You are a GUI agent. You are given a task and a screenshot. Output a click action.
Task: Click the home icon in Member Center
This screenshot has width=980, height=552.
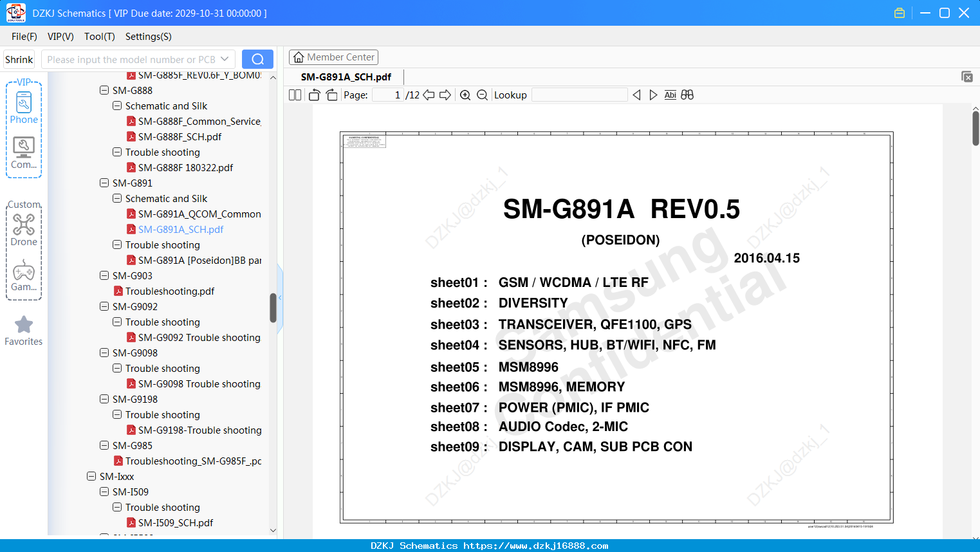[x=299, y=57]
